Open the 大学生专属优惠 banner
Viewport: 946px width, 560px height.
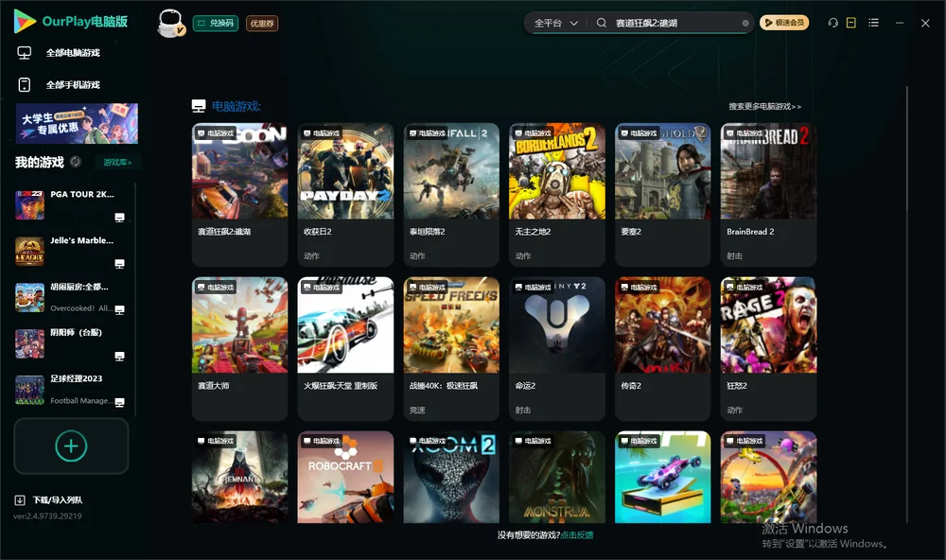[x=77, y=123]
